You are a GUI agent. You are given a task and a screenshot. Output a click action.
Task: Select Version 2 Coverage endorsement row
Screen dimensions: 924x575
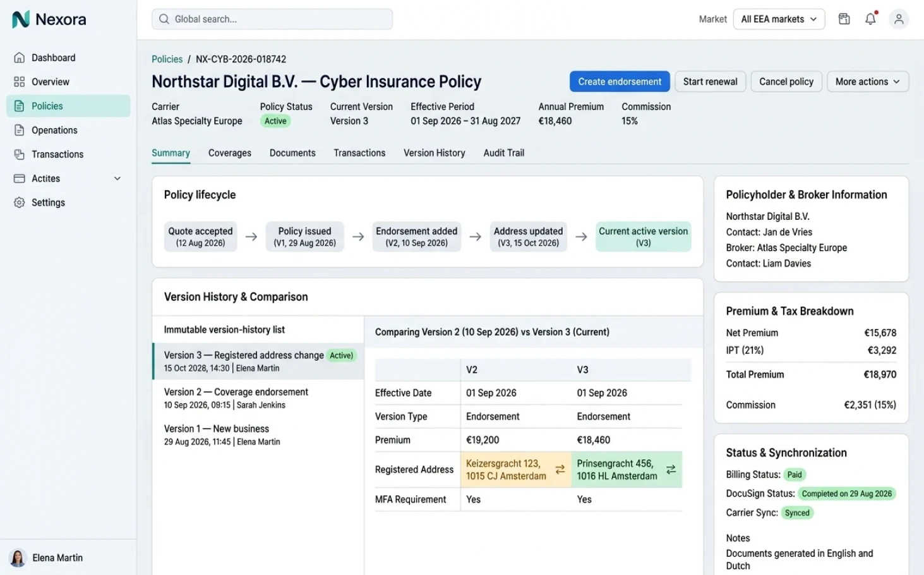point(259,398)
